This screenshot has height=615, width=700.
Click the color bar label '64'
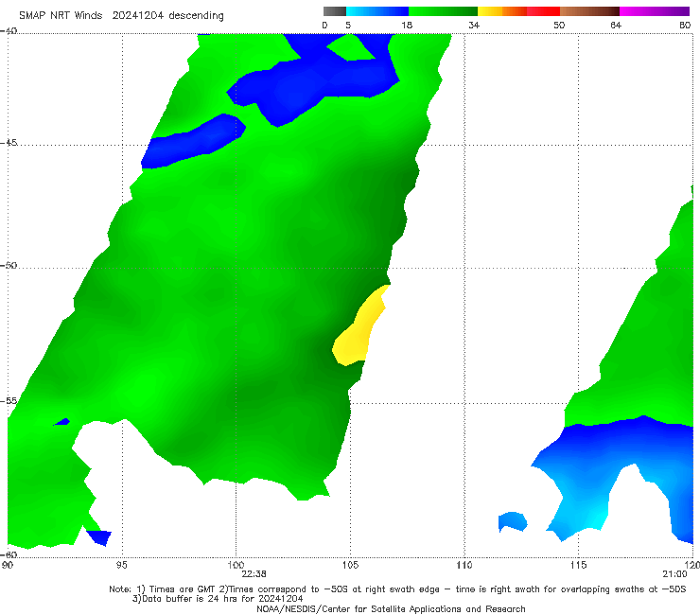(616, 25)
